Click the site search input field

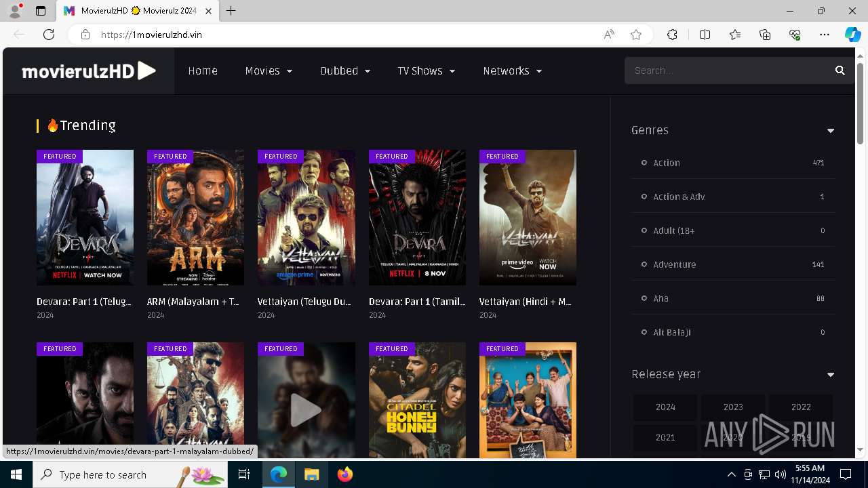(x=729, y=70)
